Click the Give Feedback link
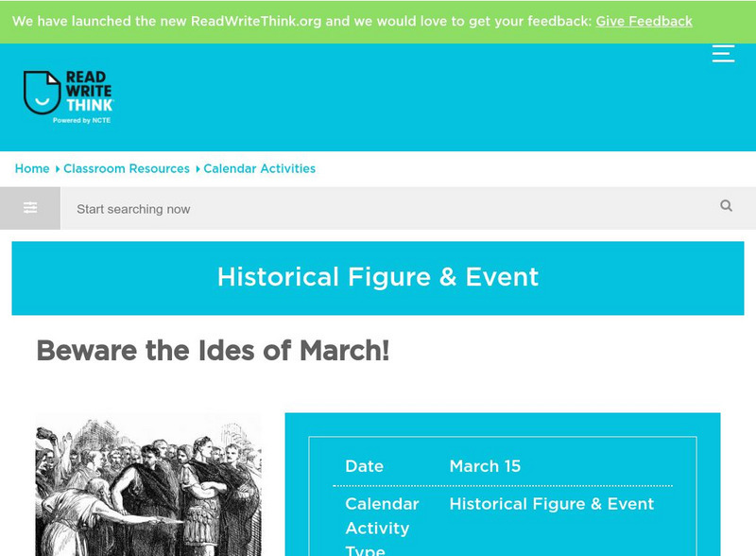The image size is (756, 556). click(644, 21)
